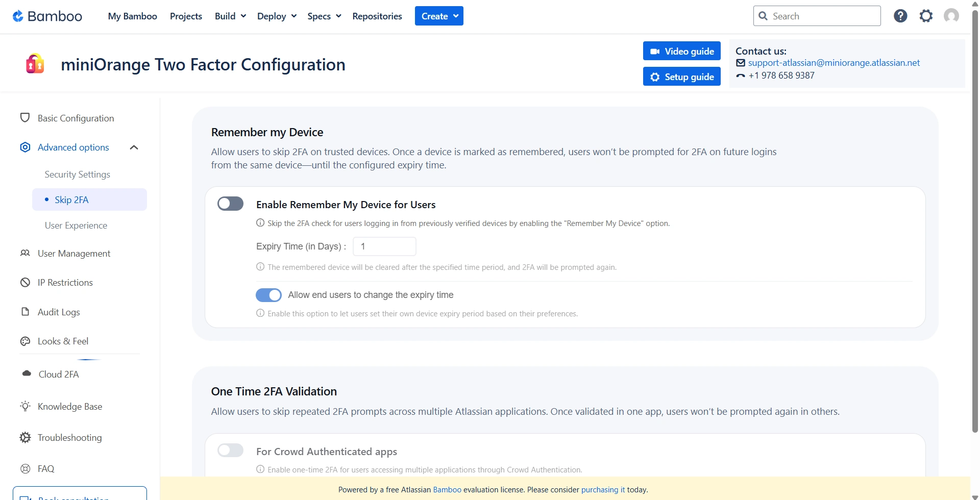Click the support email address link
The width and height of the screenshot is (980, 500).
point(834,63)
